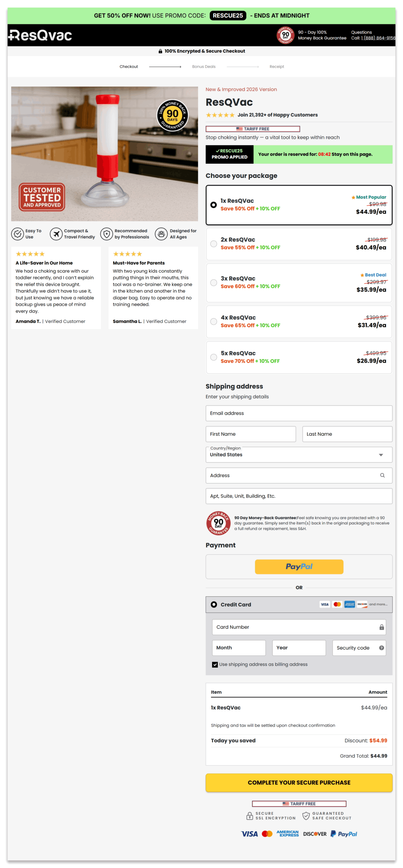The image size is (403, 868).
Task: Click the 90 Day Money-Back Guarantee red seal
Action: point(218,523)
